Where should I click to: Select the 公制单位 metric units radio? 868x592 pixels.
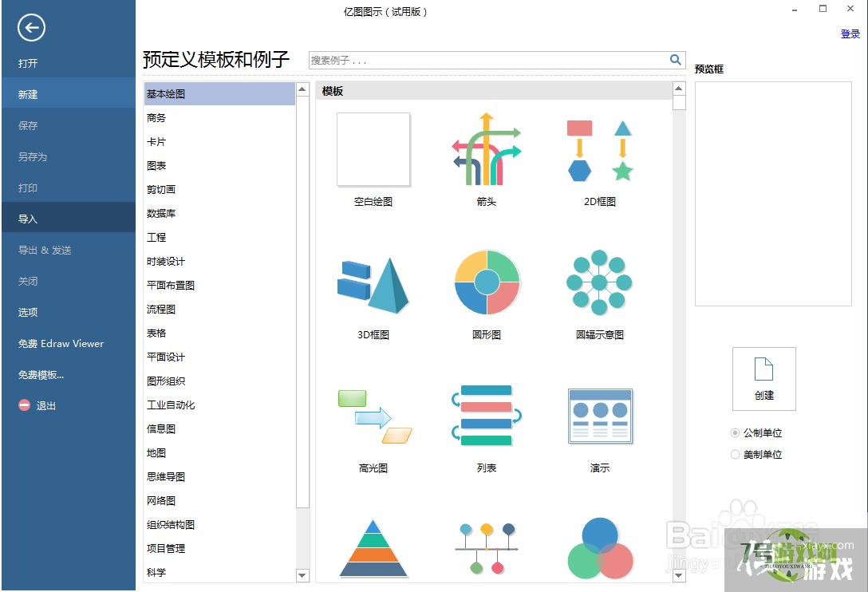(735, 432)
